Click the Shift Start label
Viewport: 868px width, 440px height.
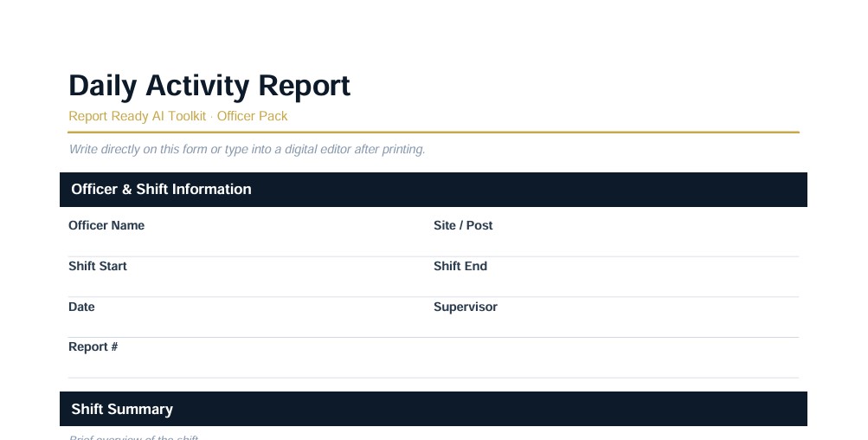coord(98,266)
